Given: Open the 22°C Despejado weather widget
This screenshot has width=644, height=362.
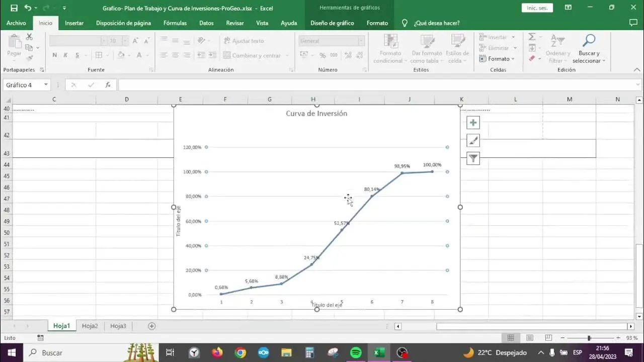Looking at the screenshot, I should [x=495, y=352].
